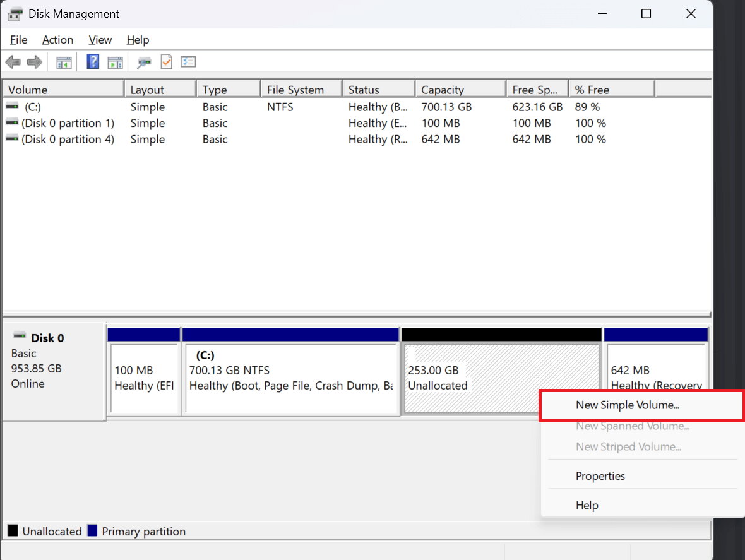
Task: Click the Forward arrow toolbar icon
Action: pos(34,62)
